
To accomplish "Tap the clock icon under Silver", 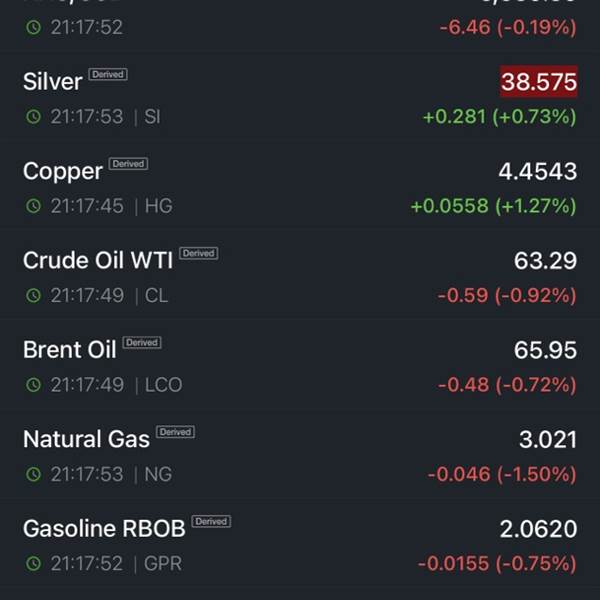I will tap(33, 117).
